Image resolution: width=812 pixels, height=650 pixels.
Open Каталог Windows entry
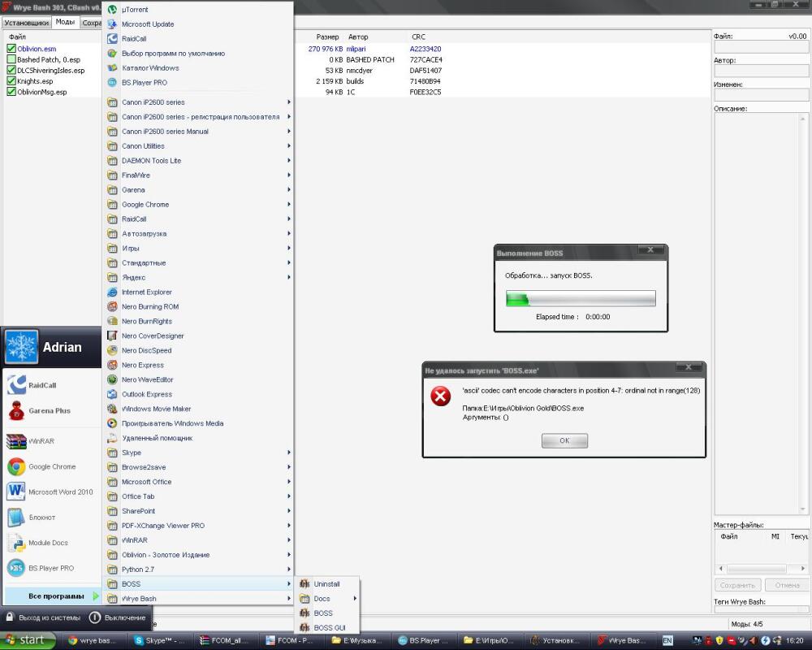coord(150,67)
